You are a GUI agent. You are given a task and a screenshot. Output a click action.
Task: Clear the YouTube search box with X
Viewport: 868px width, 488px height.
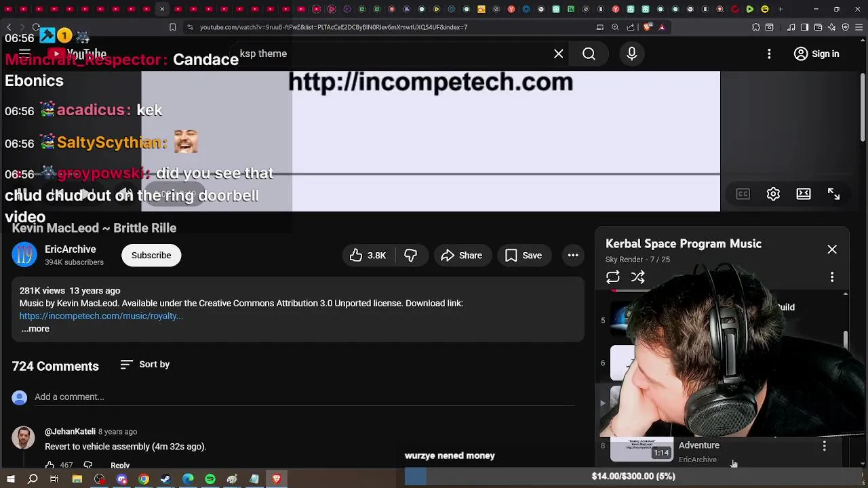point(558,54)
